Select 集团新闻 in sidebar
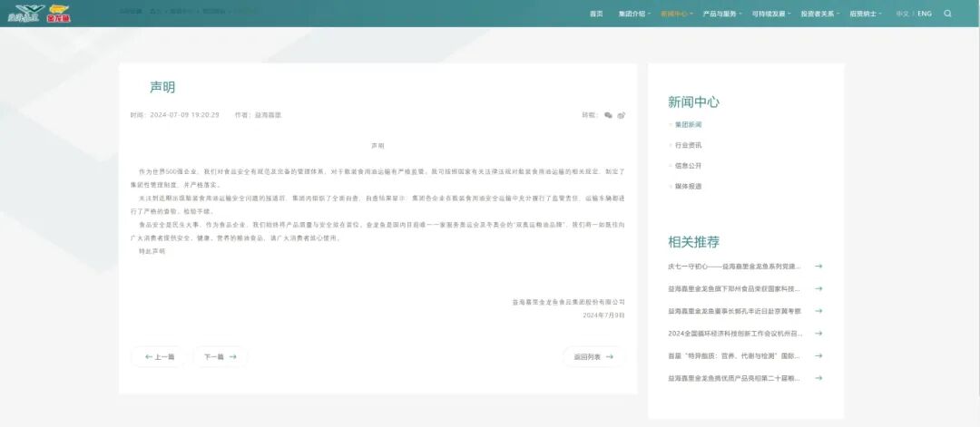The height and width of the screenshot is (427, 980). (688, 125)
